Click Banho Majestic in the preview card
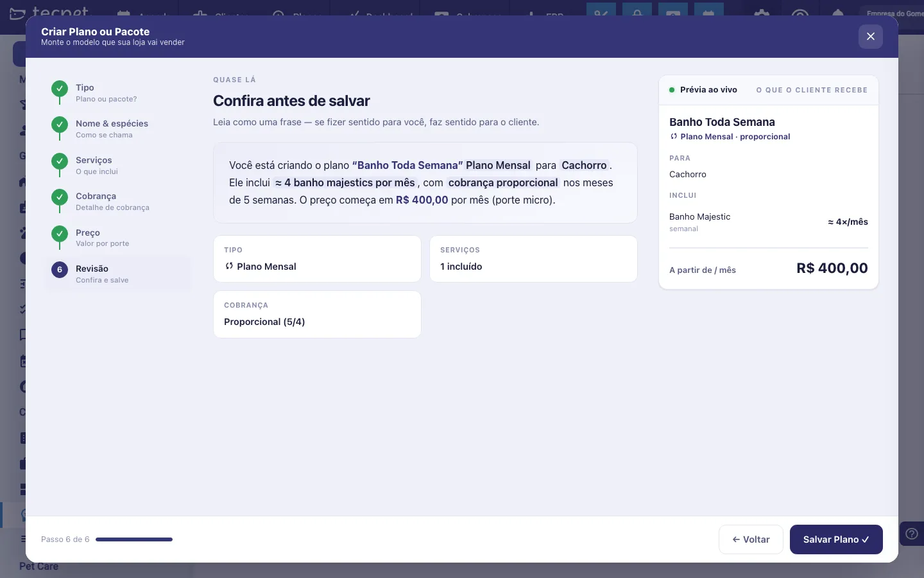Viewport: 924px width, 578px height. [x=699, y=216]
